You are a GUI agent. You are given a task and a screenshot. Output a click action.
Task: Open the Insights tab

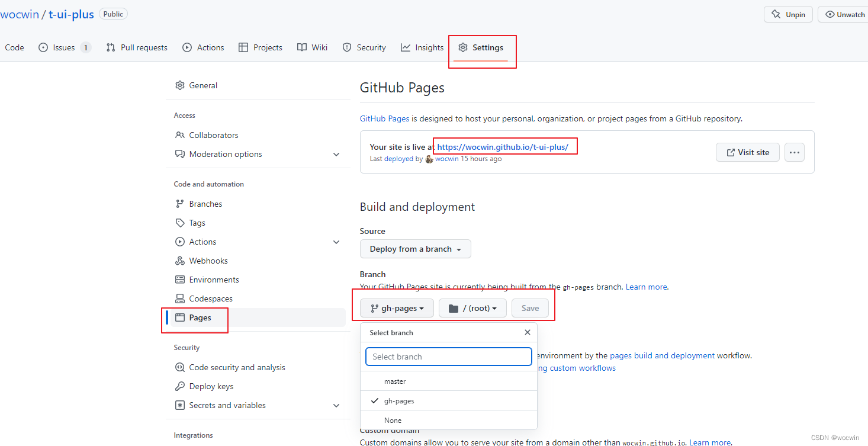tap(422, 47)
